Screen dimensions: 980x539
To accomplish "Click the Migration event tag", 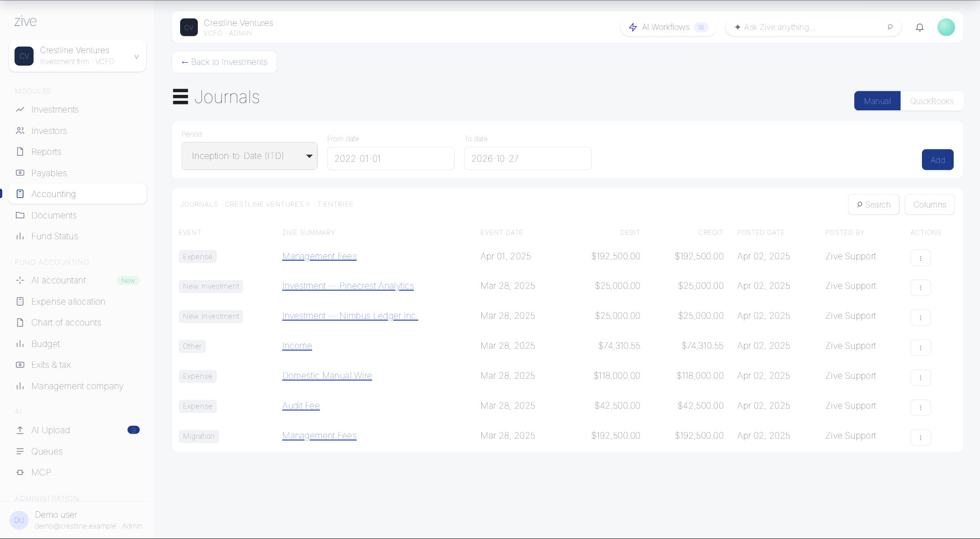I will (x=199, y=436).
